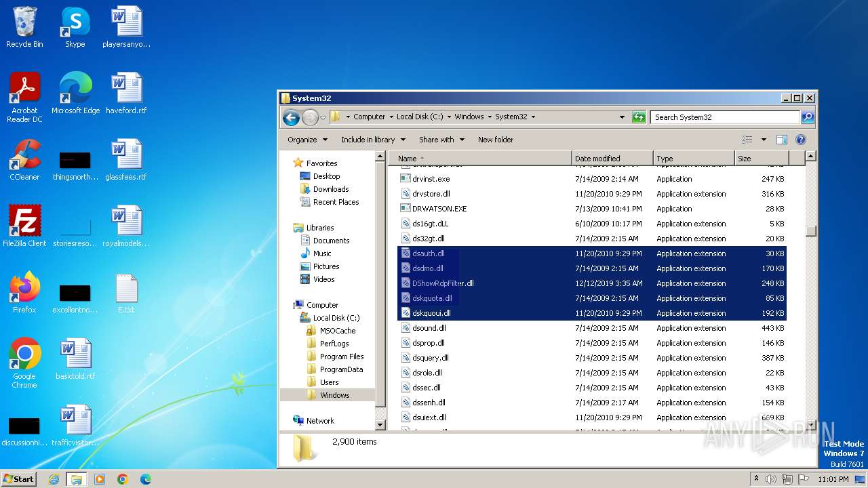The image size is (868, 488).
Task: Click the search magnifier icon
Action: [807, 117]
